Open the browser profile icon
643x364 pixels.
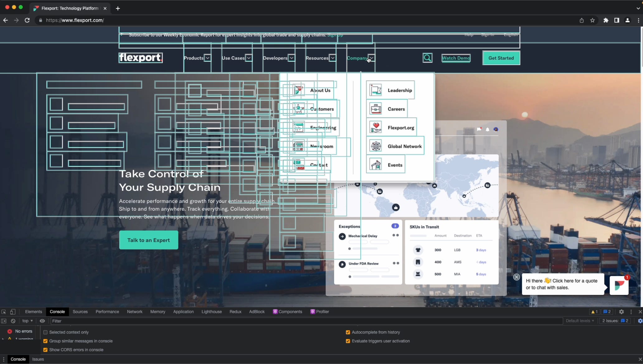pyautogui.click(x=627, y=20)
